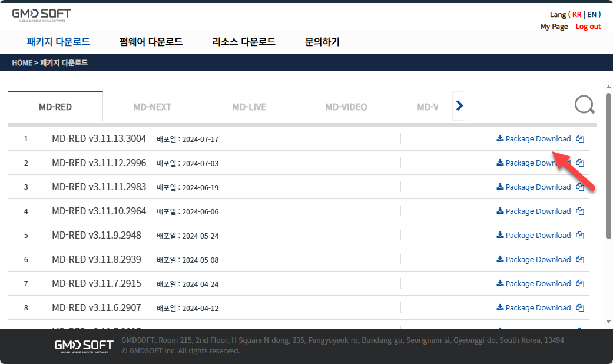Download package MD-RED v3.11.6.2907
This screenshot has height=364, width=613.
click(534, 308)
